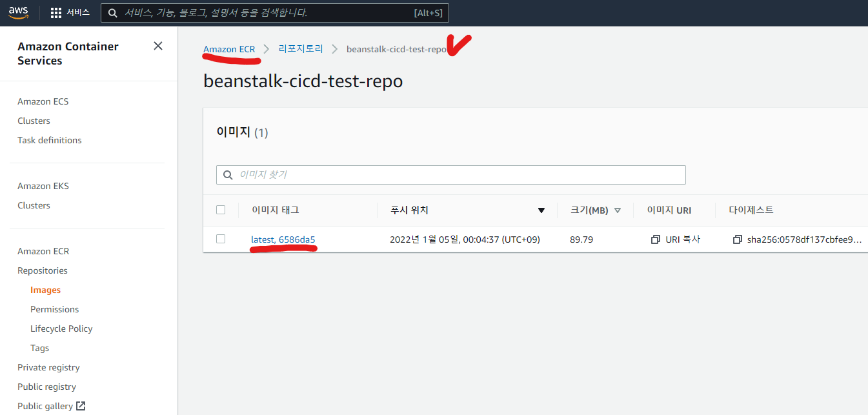Open Tags in sidebar
Viewport: 868px width, 415px height.
click(39, 348)
